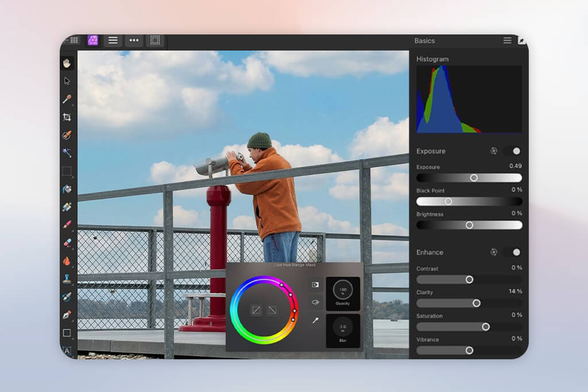Click the Exposure value 0.49

[x=516, y=166]
